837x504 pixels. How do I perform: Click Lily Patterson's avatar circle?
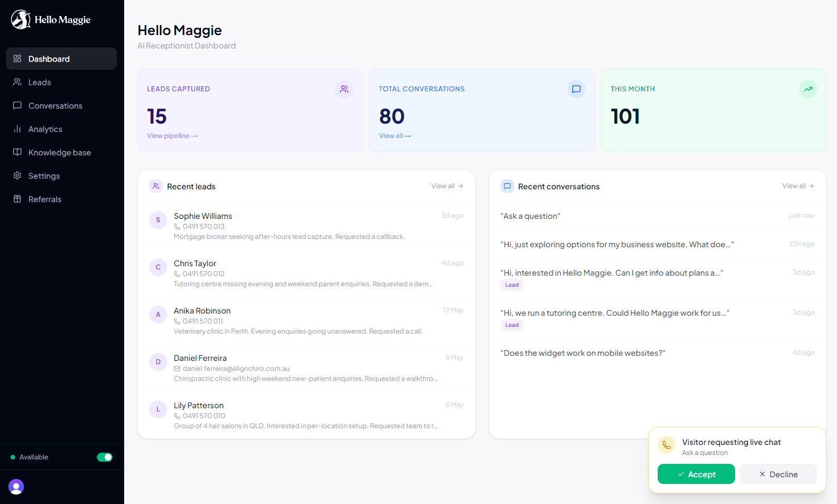pos(158,409)
